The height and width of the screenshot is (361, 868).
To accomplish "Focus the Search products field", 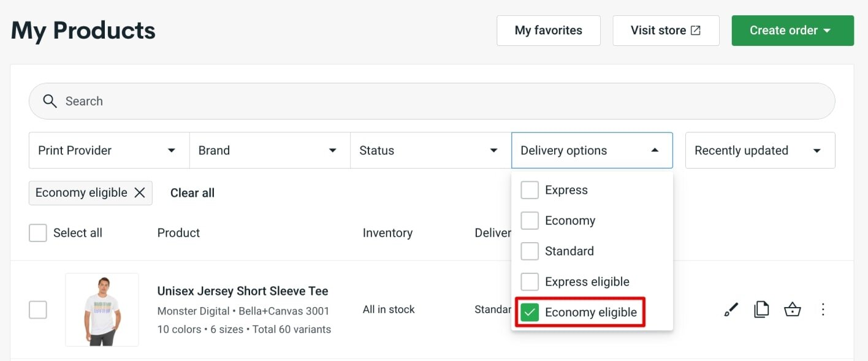I will (x=432, y=101).
